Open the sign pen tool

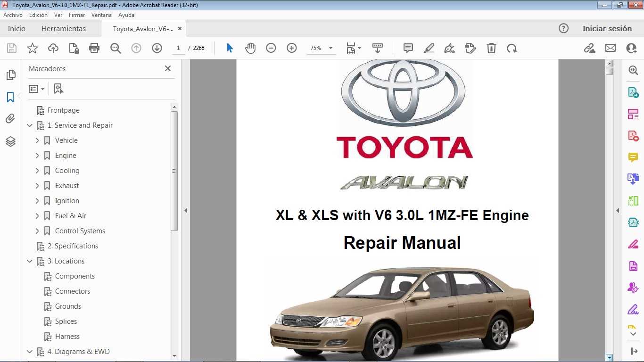[449, 48]
